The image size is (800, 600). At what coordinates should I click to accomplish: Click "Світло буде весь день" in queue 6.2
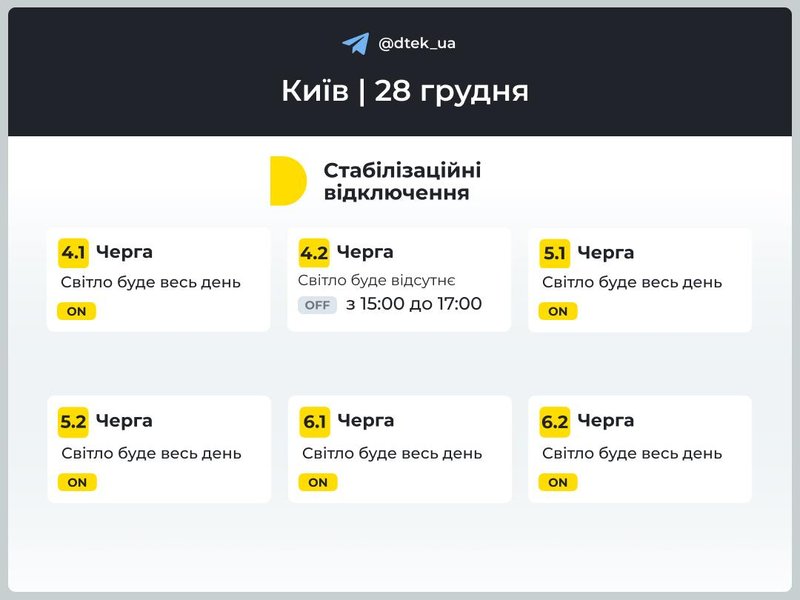(x=632, y=453)
